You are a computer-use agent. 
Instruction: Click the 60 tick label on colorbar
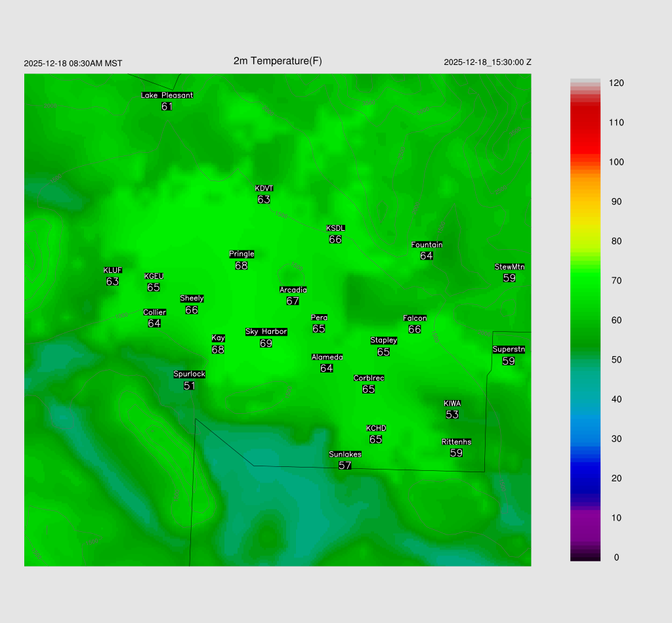click(616, 320)
